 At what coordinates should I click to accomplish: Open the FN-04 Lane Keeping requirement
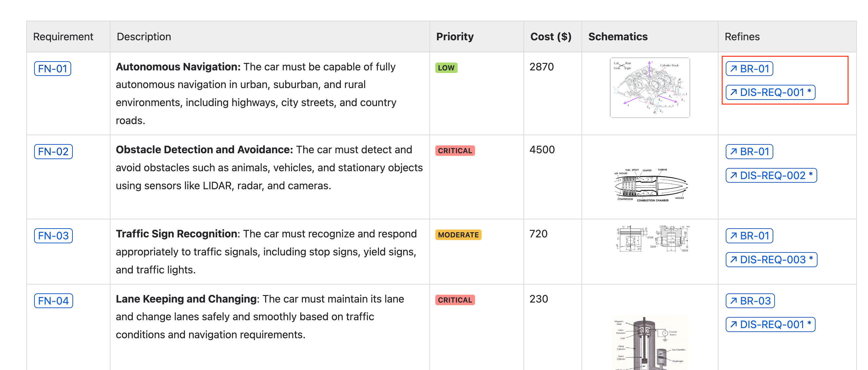[x=53, y=301]
